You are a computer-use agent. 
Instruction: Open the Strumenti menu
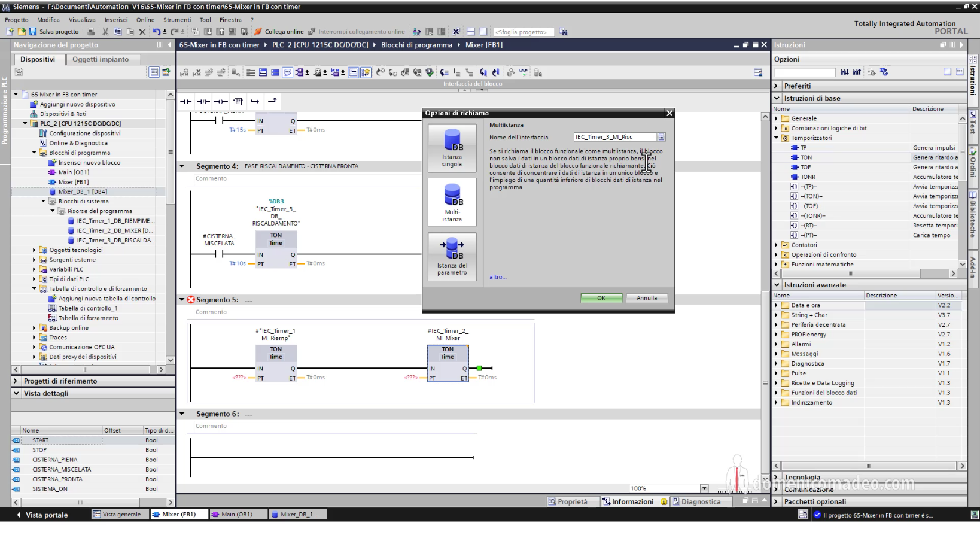(177, 20)
